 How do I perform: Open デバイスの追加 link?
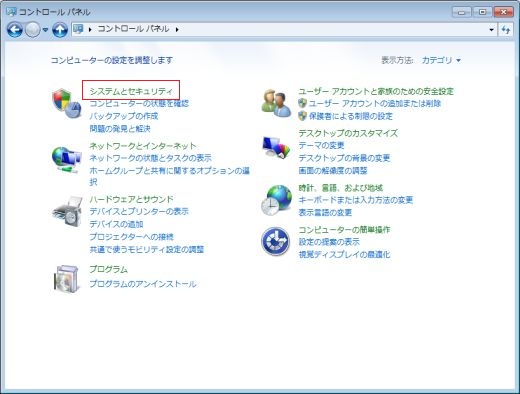tap(116, 224)
